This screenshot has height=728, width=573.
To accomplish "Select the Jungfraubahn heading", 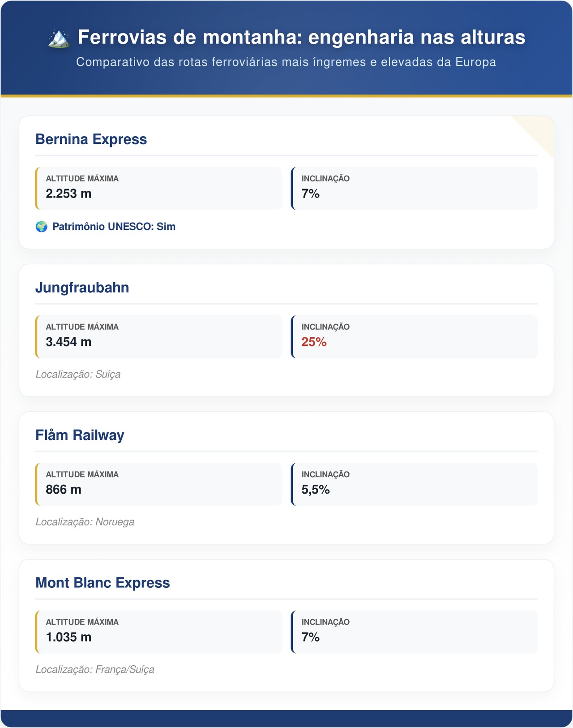I will (82, 288).
